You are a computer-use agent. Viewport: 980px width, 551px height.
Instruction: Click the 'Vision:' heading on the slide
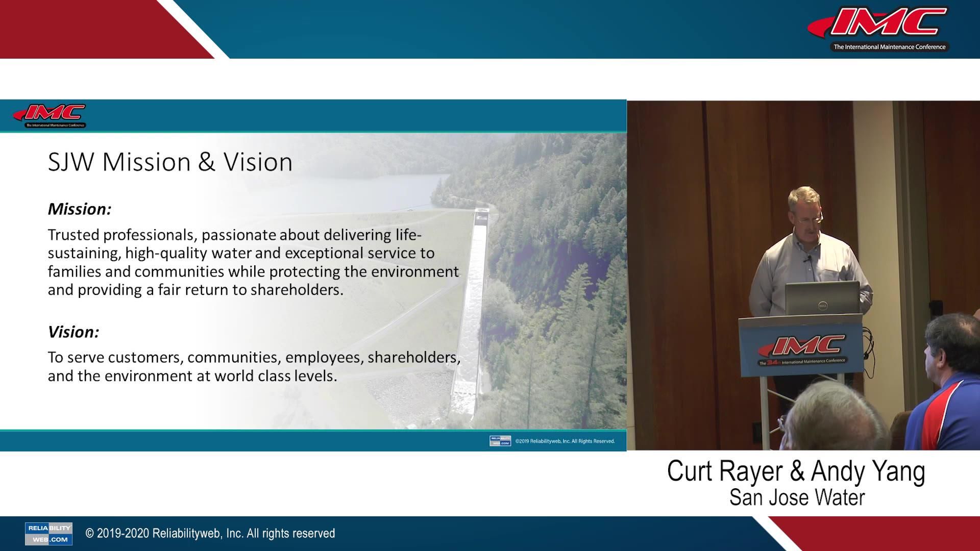73,332
